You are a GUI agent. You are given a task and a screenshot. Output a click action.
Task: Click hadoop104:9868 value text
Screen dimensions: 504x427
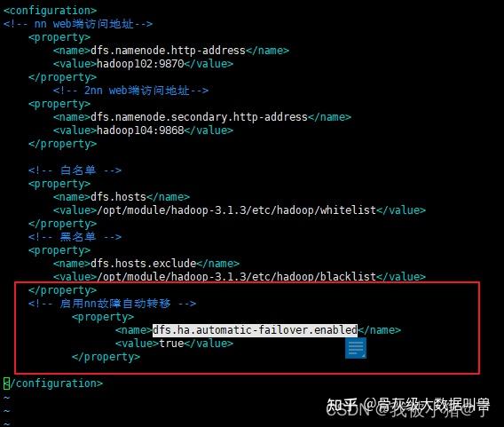click(x=140, y=130)
